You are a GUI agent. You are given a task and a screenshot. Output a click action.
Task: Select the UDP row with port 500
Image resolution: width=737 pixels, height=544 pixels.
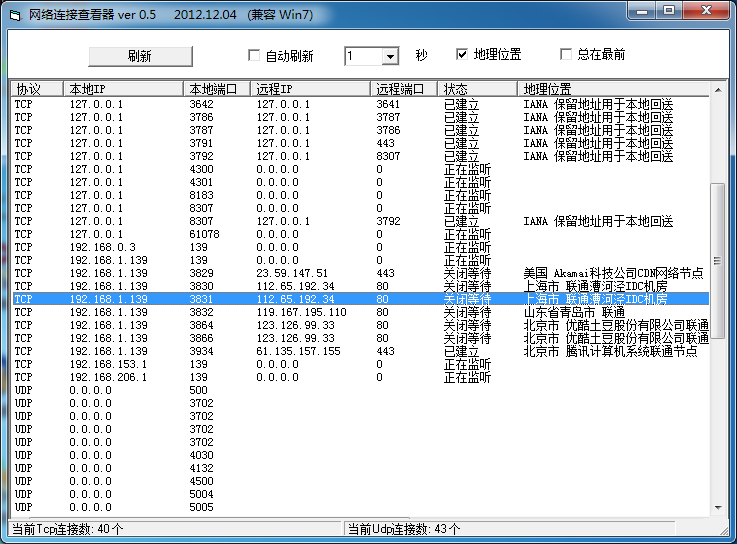(361, 390)
